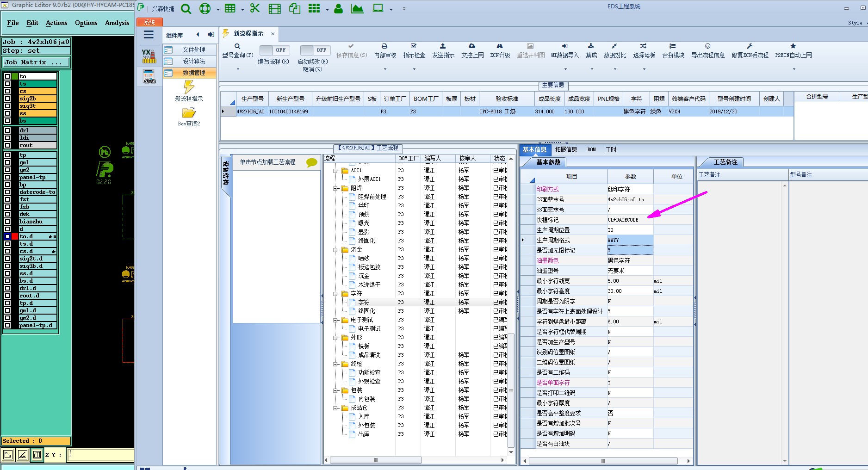Viewport: 868px width, 470px height.
Task: Collapse the 阻焊 folder in process tree
Action: coord(335,188)
